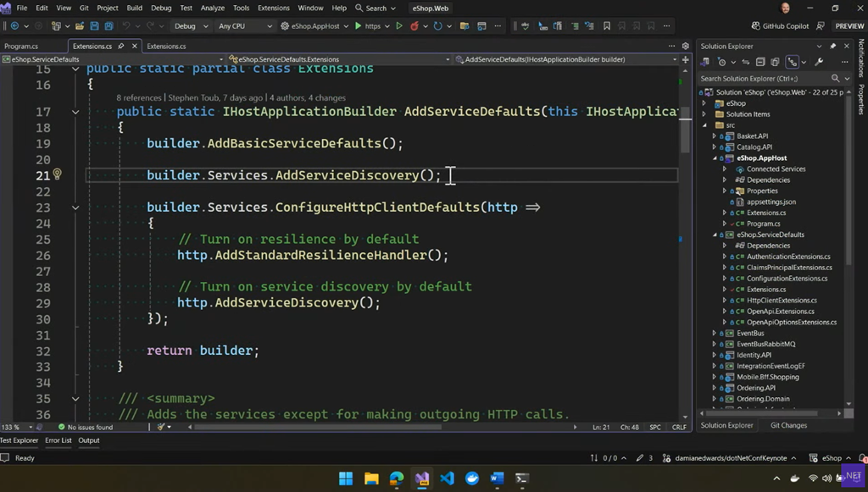Open the Analyze menu
The image size is (868, 492).
(213, 8)
